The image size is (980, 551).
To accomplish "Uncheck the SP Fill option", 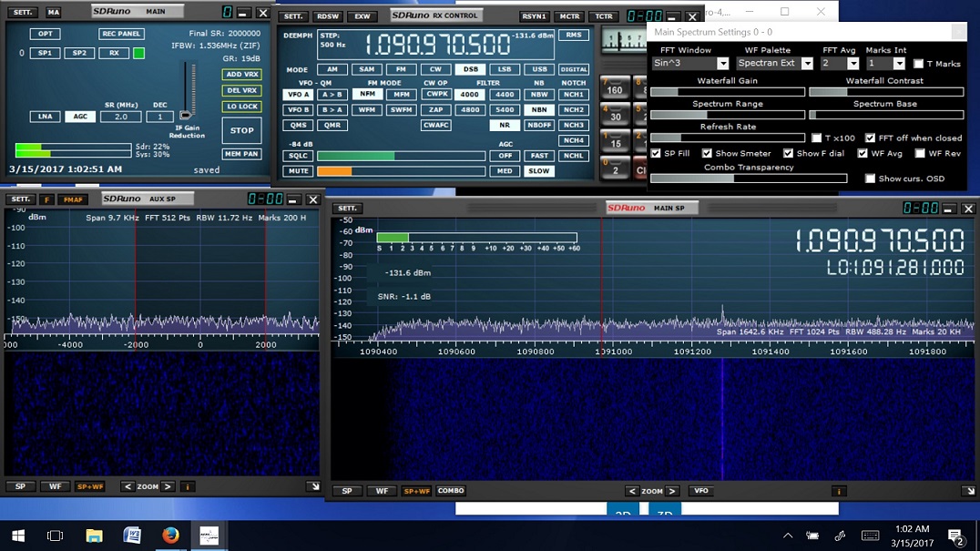I will pyautogui.click(x=656, y=153).
